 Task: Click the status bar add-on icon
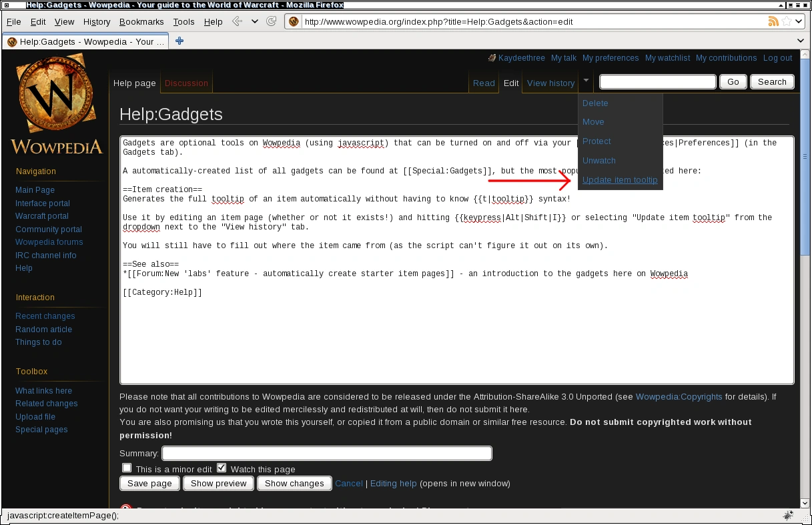click(x=788, y=515)
